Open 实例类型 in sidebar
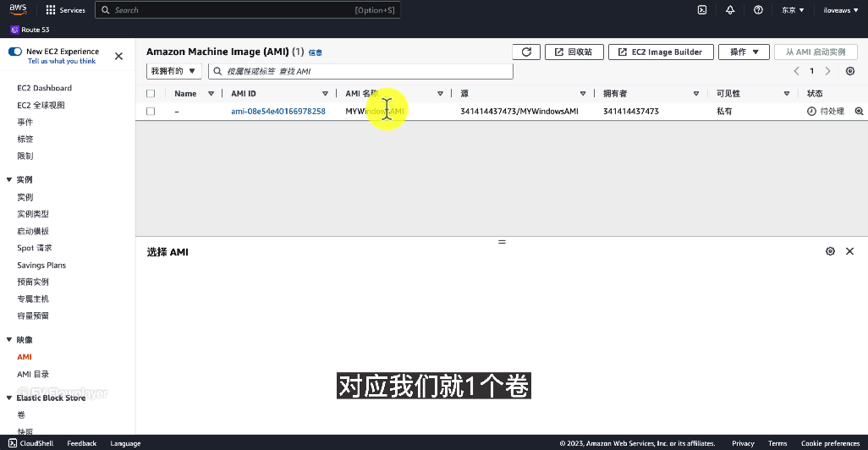Image resolution: width=868 pixels, height=450 pixels. coord(33,214)
